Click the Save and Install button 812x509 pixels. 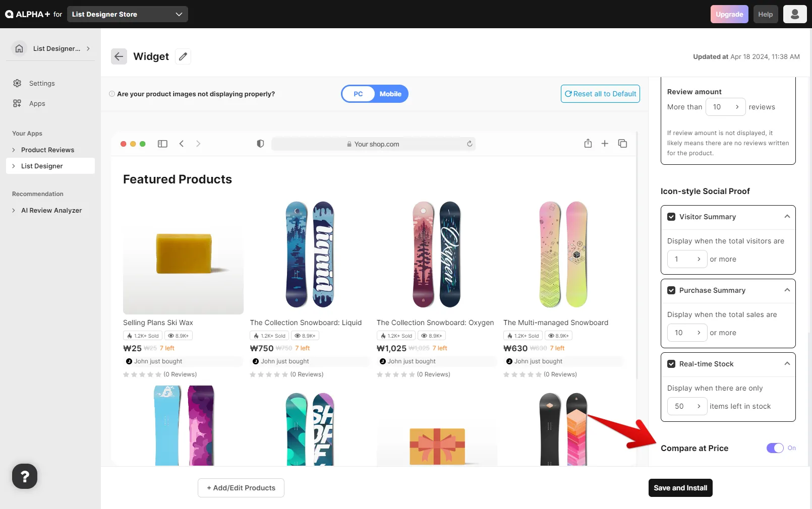(x=680, y=488)
